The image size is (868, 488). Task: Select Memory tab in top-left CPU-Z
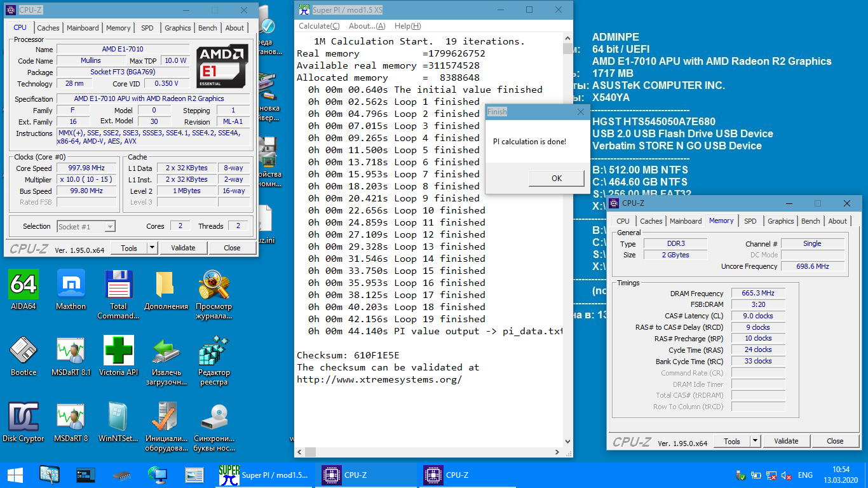[x=118, y=28]
